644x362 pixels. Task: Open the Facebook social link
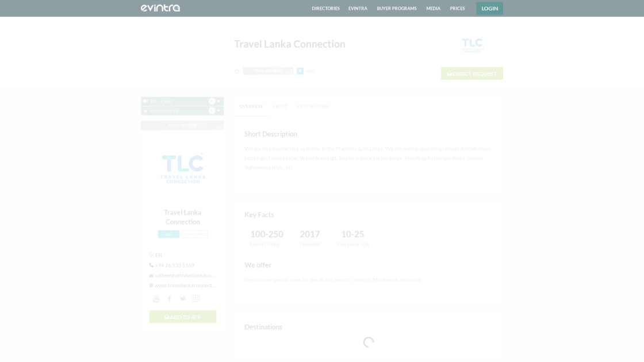(169, 299)
